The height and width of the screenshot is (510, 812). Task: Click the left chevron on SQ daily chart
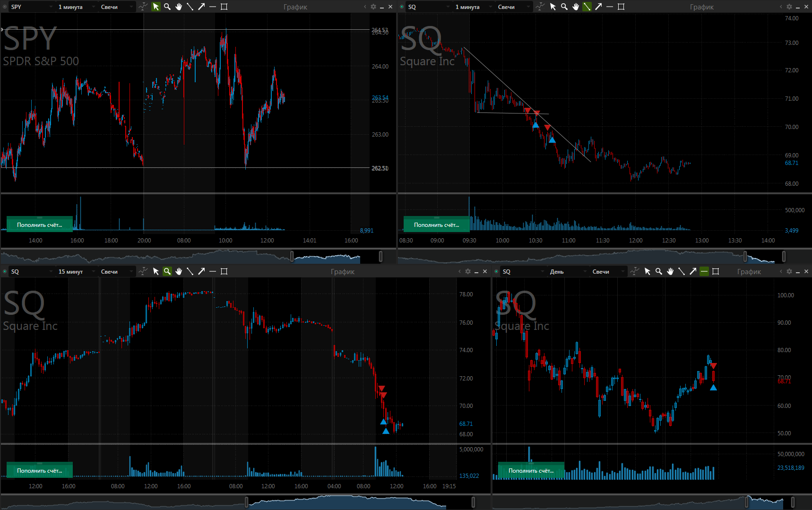pos(781,271)
